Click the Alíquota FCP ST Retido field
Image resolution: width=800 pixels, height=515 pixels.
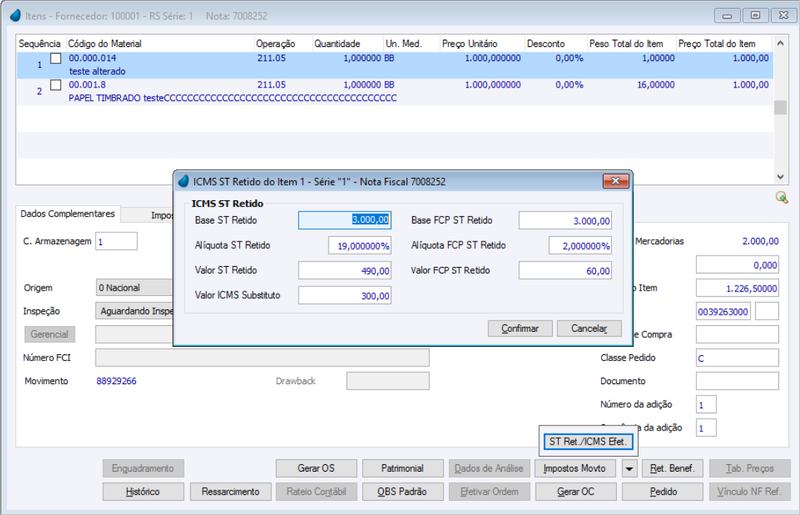(x=580, y=246)
